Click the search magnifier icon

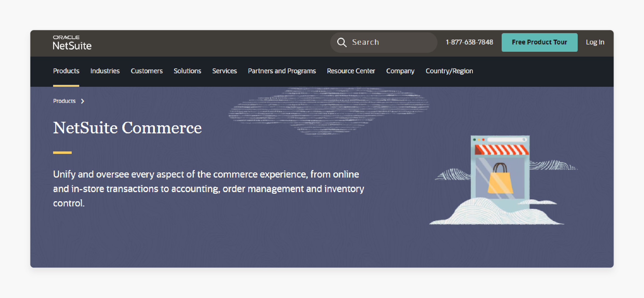tap(342, 42)
